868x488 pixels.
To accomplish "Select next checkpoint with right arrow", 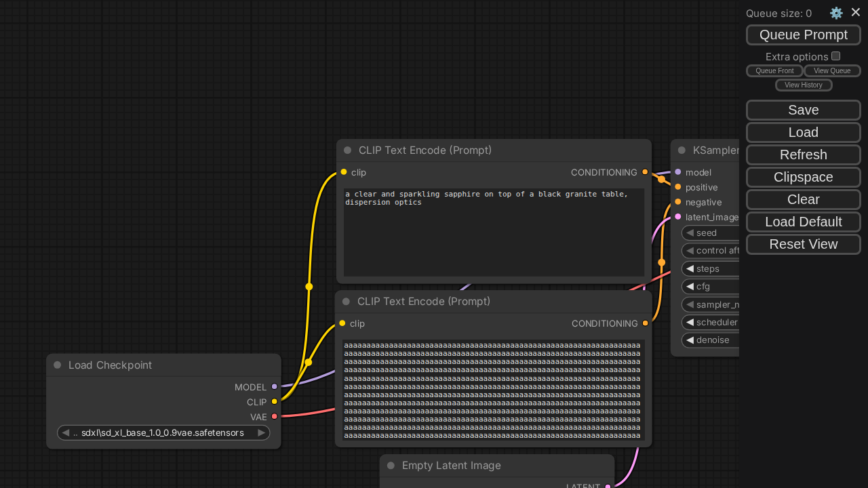I will [261, 433].
